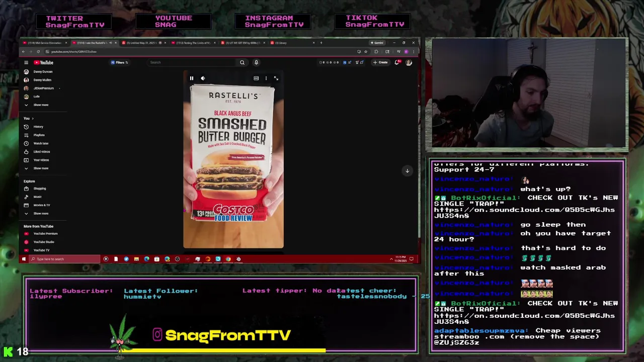Open YouTube notifications bell
644x362 pixels.
(397, 62)
